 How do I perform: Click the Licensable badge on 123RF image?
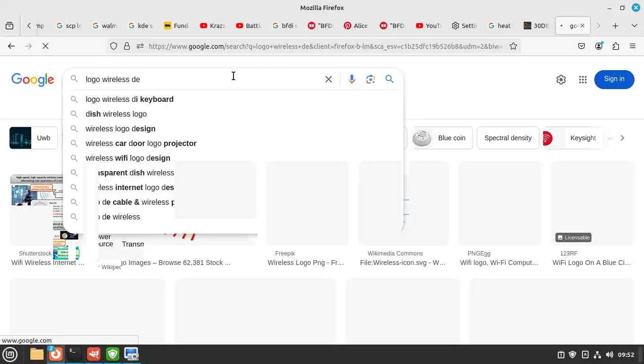coord(573,237)
